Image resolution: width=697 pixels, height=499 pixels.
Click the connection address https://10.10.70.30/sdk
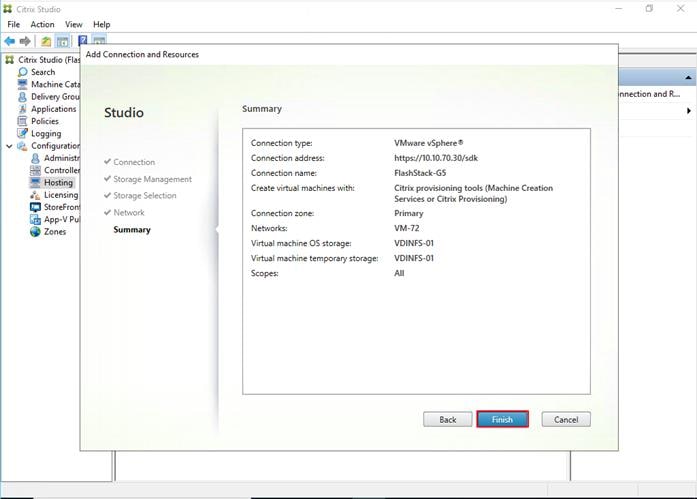pos(436,158)
